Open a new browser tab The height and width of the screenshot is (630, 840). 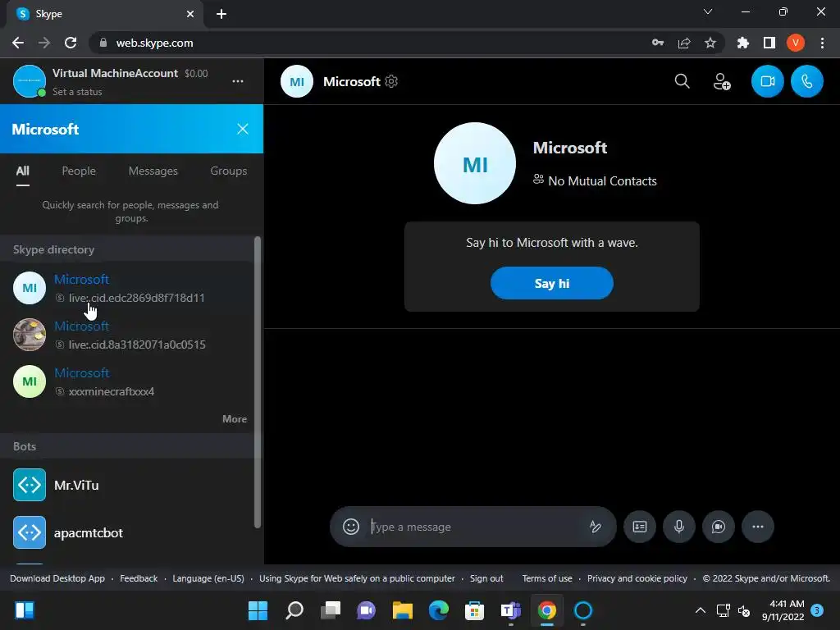[221, 14]
